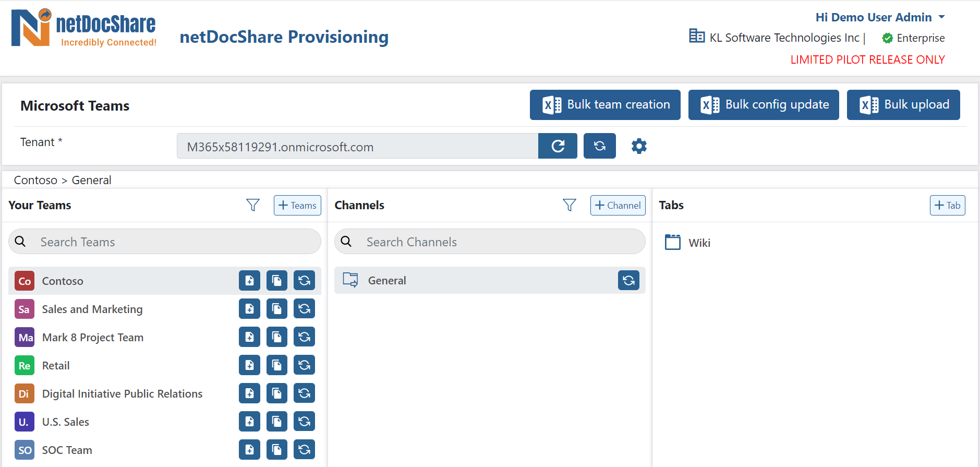The width and height of the screenshot is (980, 467).
Task: Click the Search Channels field
Action: tap(490, 242)
